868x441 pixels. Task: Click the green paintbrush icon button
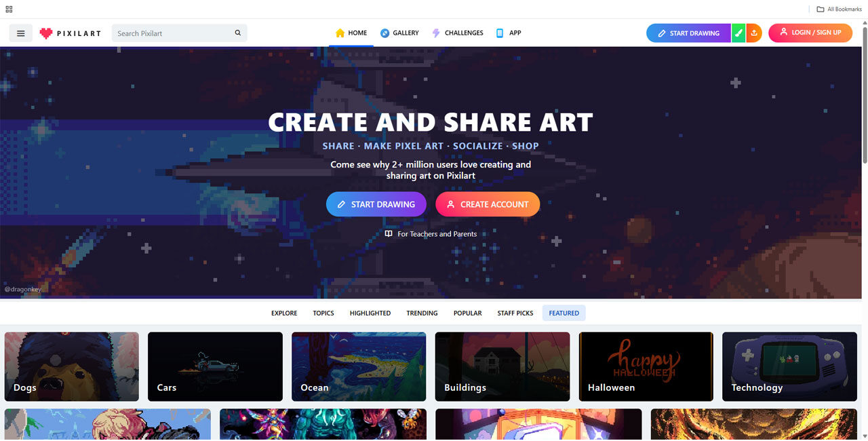pyautogui.click(x=738, y=33)
